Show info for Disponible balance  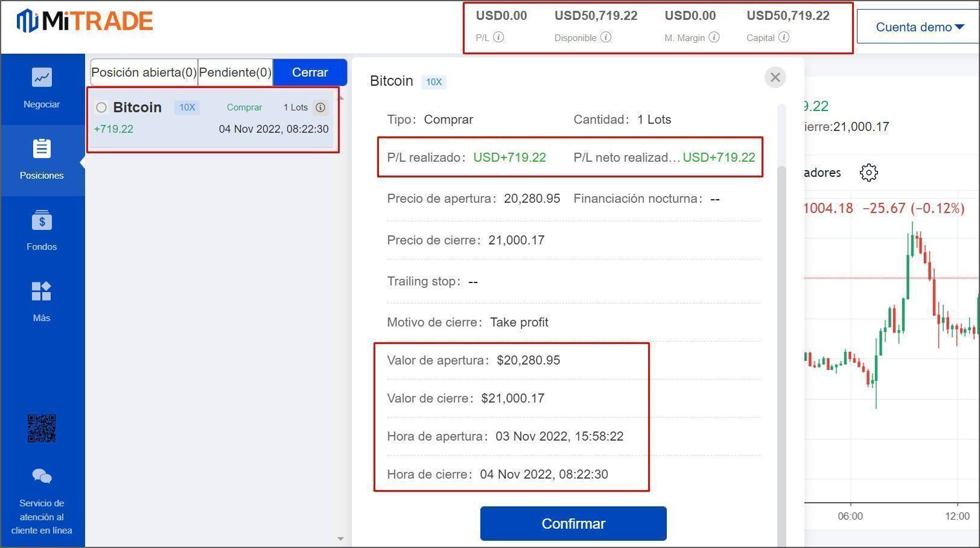606,37
